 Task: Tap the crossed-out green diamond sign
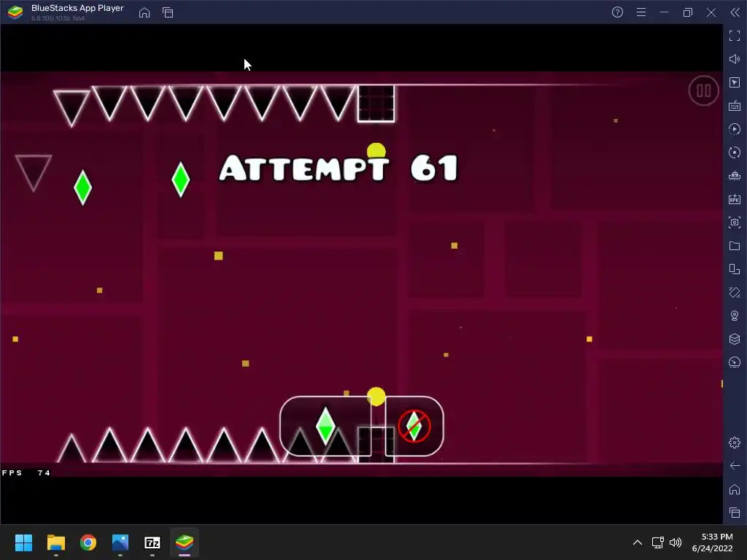point(414,426)
